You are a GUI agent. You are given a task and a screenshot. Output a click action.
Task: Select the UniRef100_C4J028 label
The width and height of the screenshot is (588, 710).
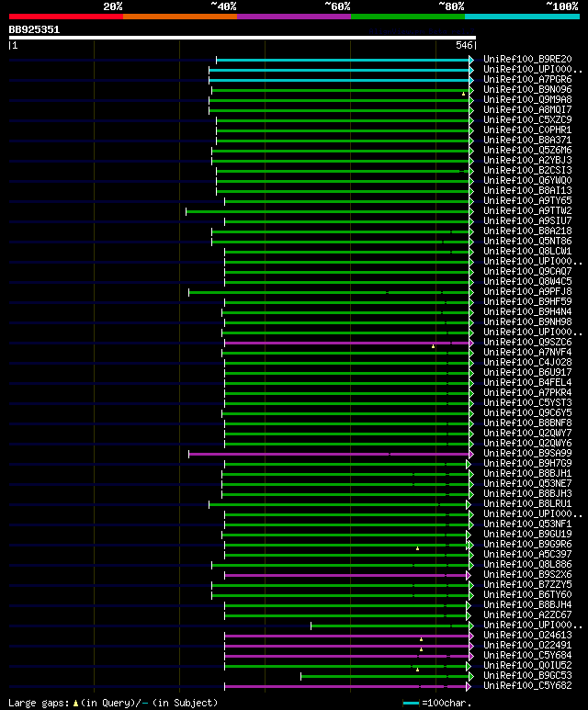(x=527, y=362)
